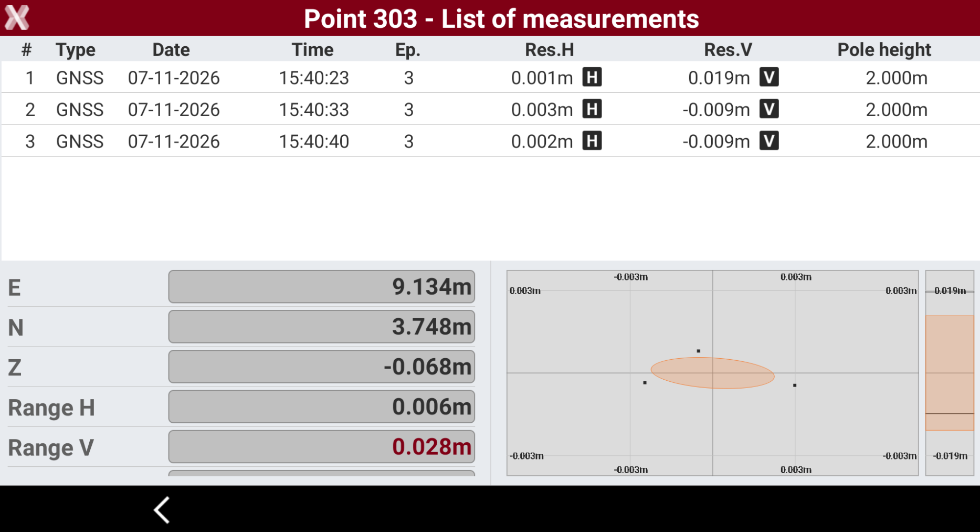980x532 pixels.
Task: Select measurement time 15:40:40
Action: (314, 141)
